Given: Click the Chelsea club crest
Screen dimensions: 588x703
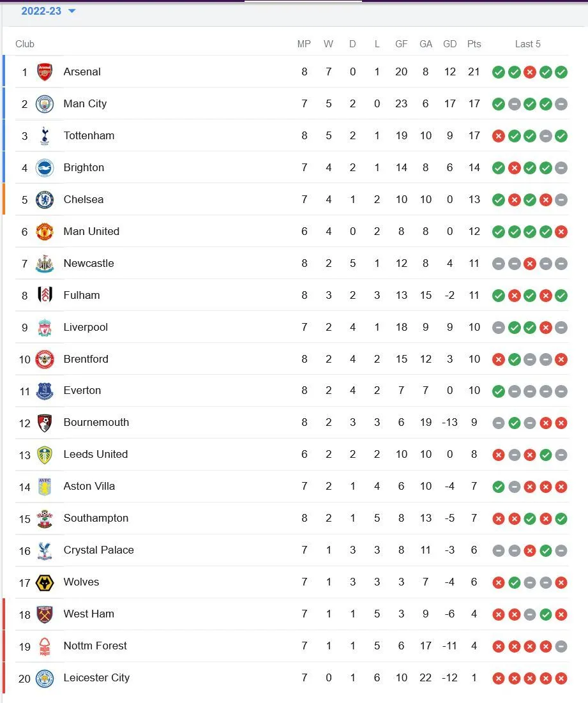Looking at the screenshot, I should (x=45, y=199).
